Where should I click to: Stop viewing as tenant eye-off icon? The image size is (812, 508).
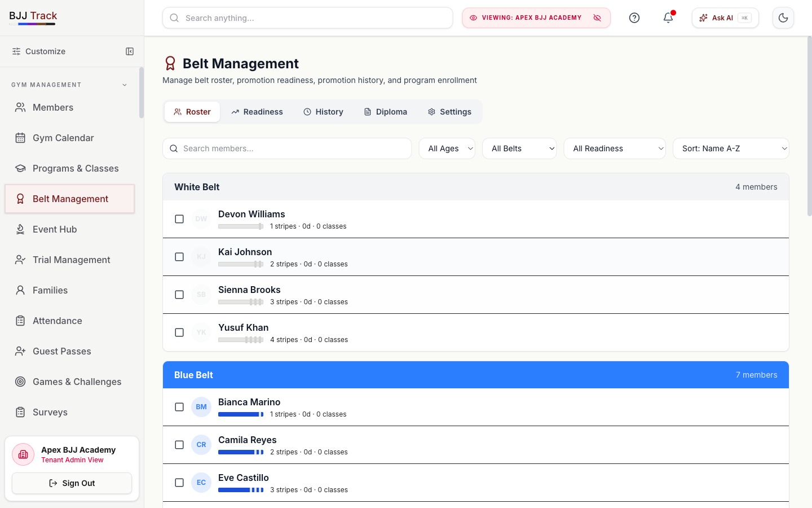point(597,18)
